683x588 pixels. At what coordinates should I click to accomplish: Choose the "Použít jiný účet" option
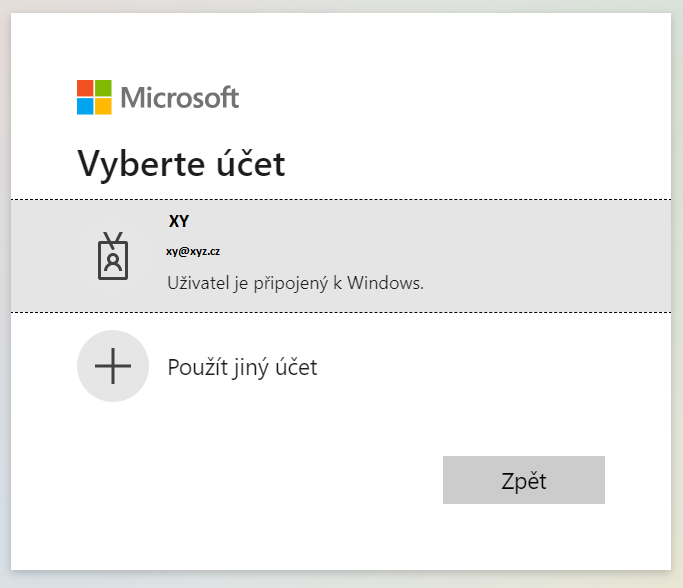pos(242,367)
